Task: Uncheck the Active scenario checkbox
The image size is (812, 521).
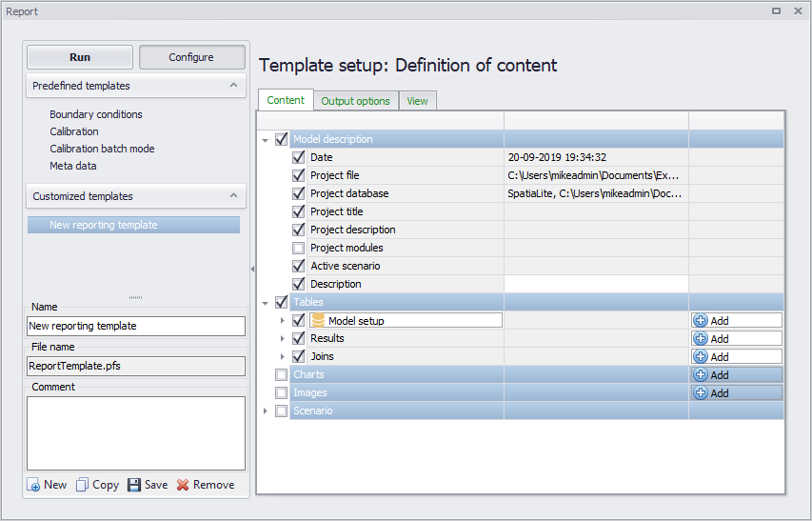Action: pos(298,266)
